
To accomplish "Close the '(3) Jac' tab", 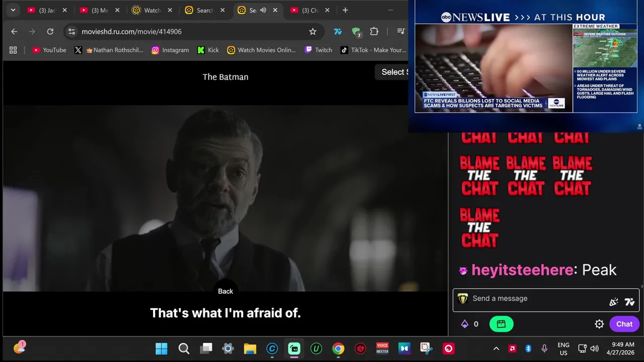I will tap(64, 10).
